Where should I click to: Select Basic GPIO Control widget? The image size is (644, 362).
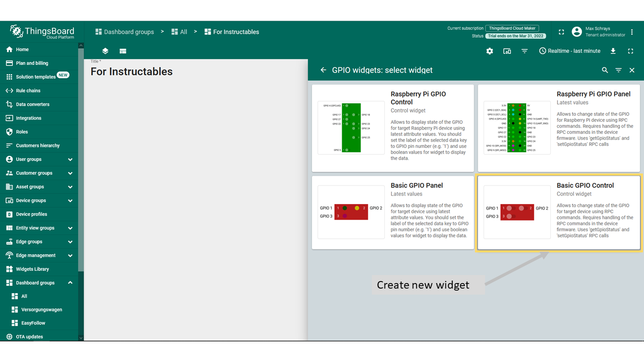559,212
